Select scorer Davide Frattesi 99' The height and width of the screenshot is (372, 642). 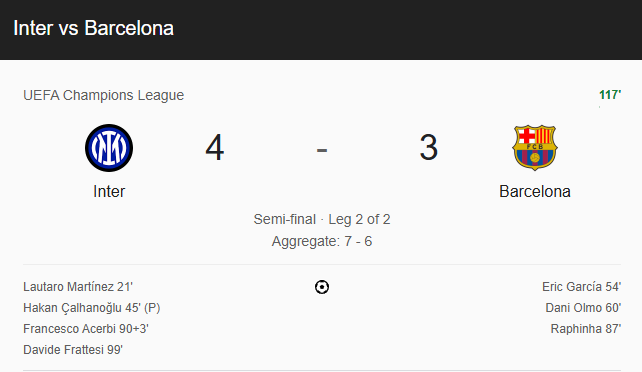(x=73, y=350)
